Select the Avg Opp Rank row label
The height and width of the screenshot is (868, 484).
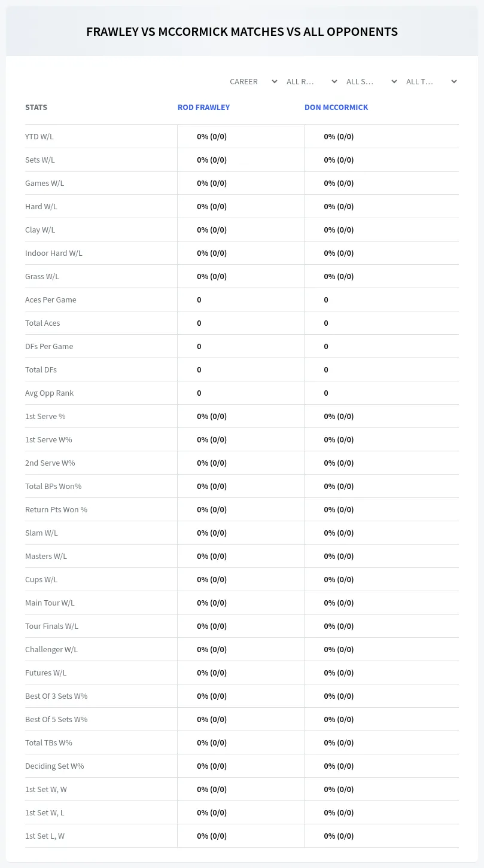(x=49, y=393)
